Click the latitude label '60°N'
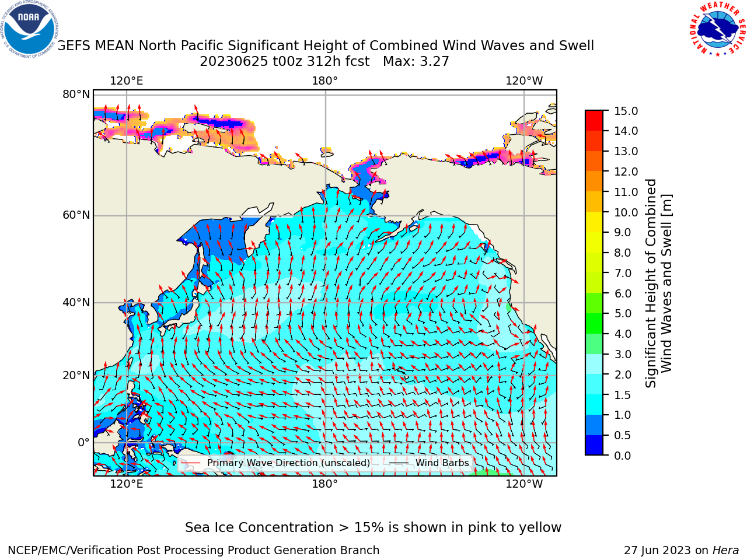Screen dimensions: 747x560 pyautogui.click(x=76, y=215)
